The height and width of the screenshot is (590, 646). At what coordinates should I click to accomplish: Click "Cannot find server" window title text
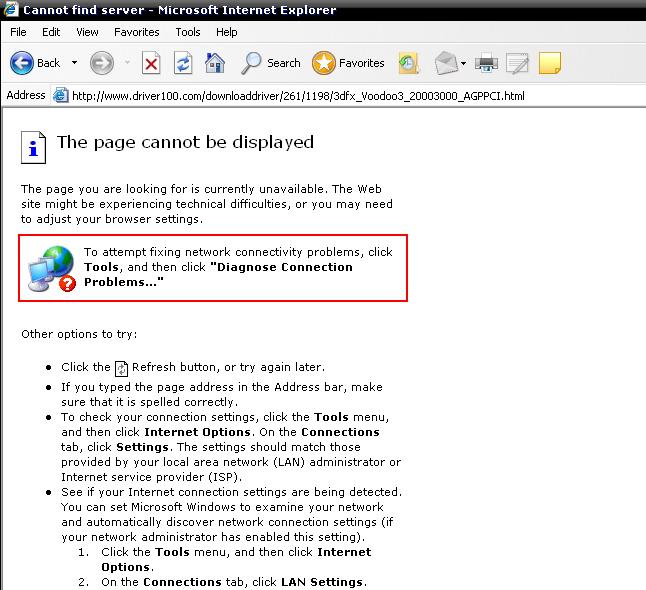(x=84, y=9)
